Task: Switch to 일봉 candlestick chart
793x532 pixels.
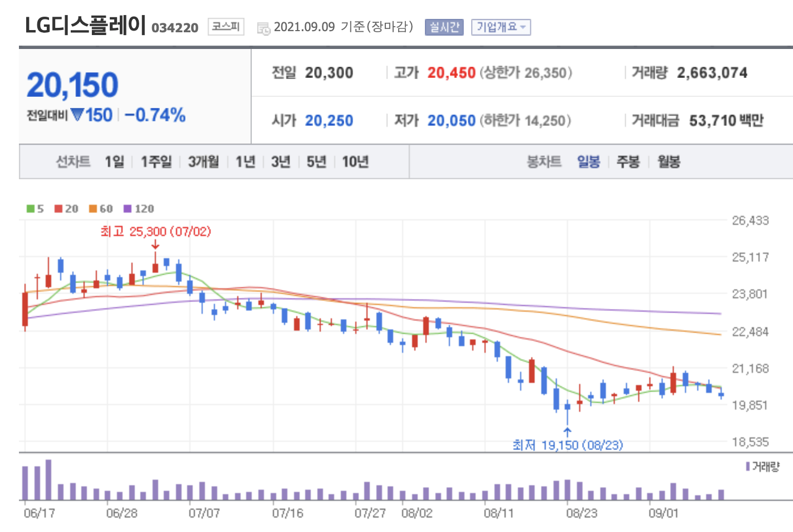Action: 589,162
